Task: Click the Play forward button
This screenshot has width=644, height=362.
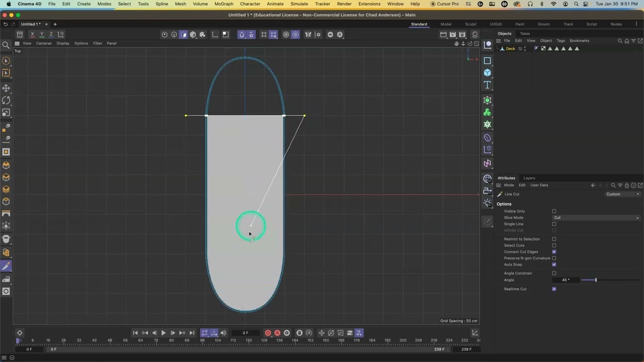Action: pyautogui.click(x=164, y=333)
